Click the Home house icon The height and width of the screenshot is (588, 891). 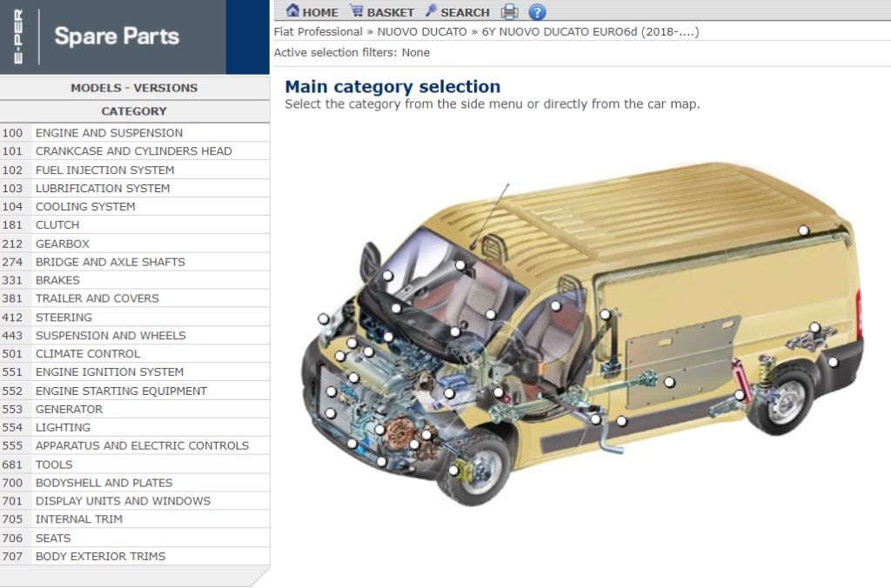(292, 10)
